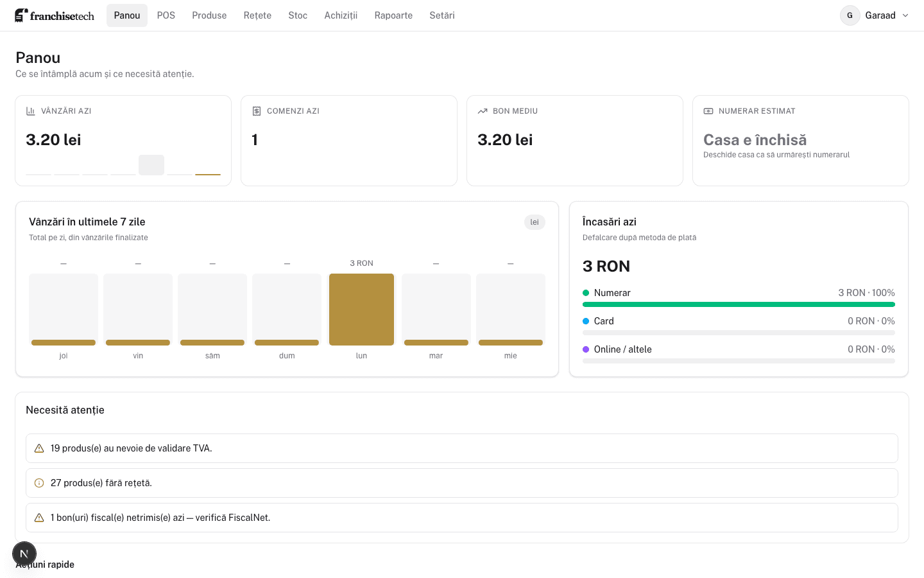Click the Casa e închisă heading

point(755,140)
